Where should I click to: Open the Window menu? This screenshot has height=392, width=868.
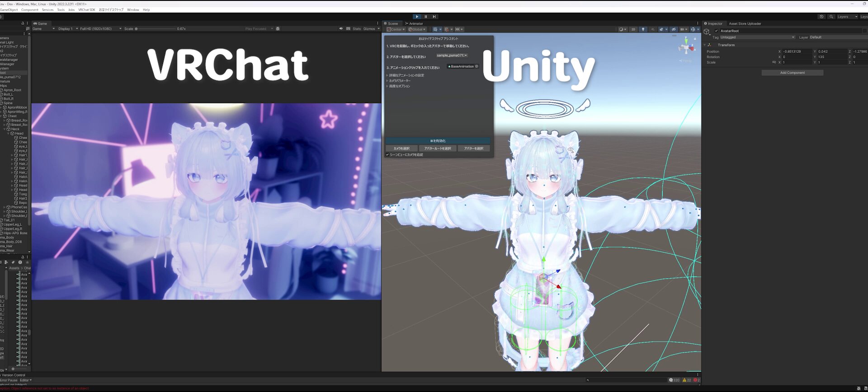tap(133, 9)
